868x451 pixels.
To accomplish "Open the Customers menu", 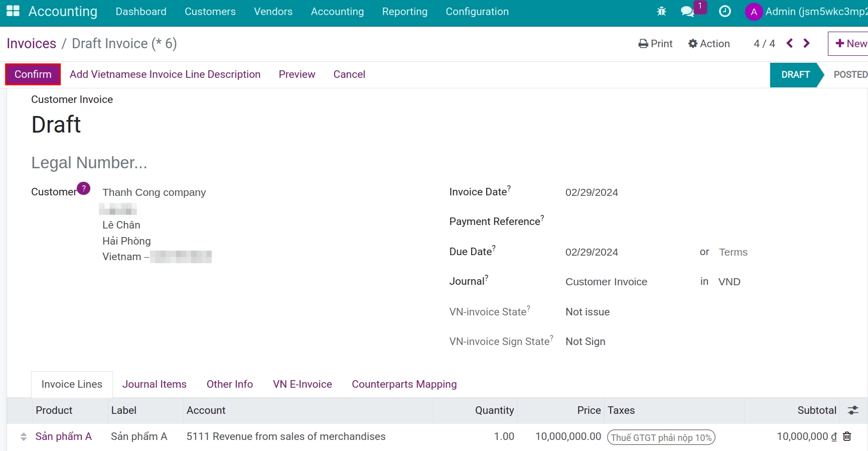I will (210, 12).
